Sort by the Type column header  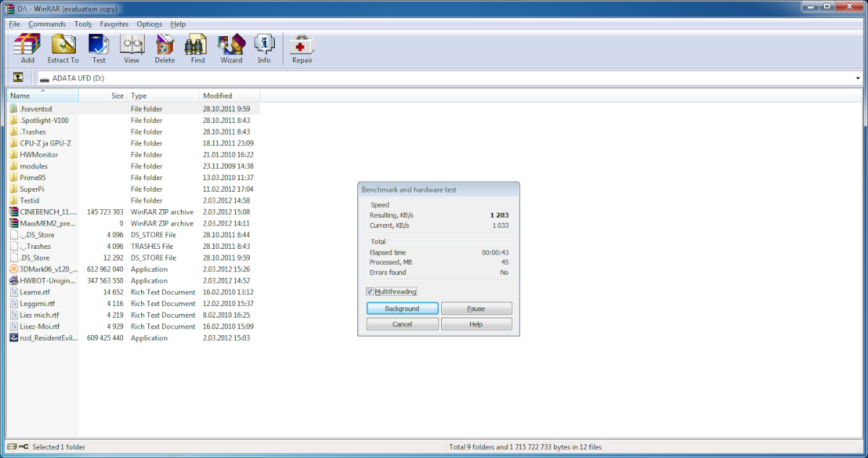163,96
